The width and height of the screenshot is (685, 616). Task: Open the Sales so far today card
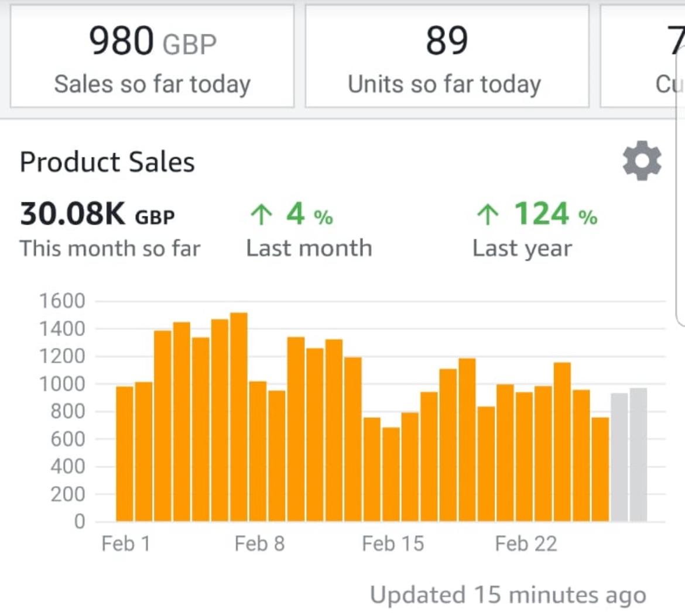point(152,57)
